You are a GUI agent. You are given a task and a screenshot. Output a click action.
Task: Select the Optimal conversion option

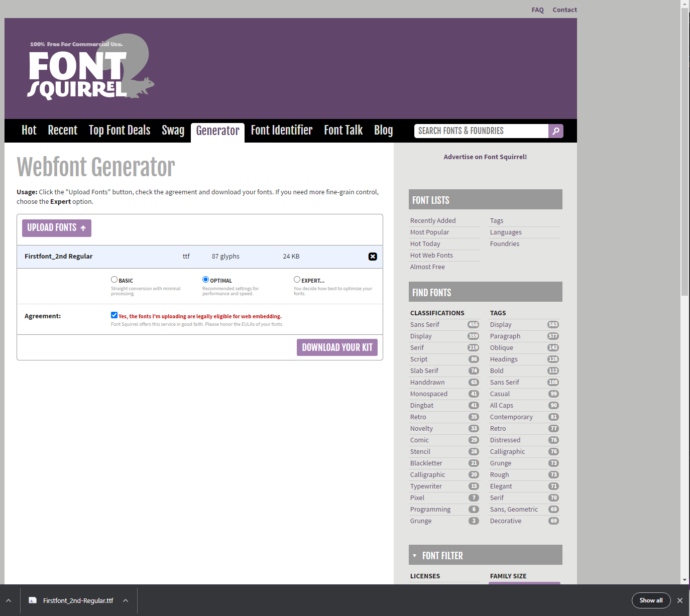205,280
